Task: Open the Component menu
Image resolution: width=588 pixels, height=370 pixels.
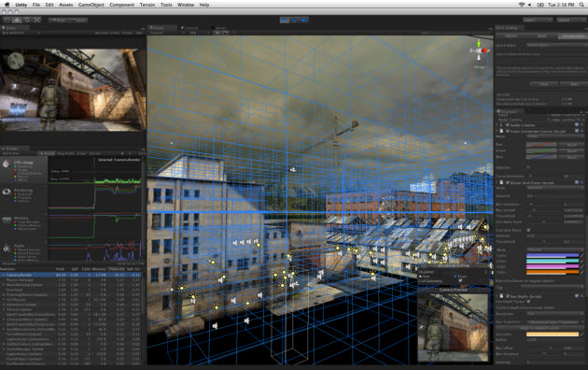Action: point(122,5)
